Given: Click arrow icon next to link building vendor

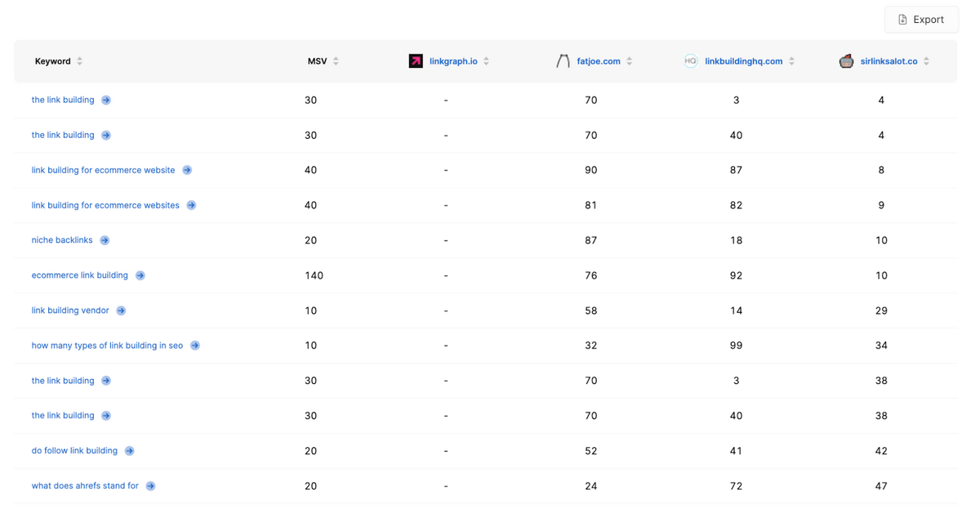Looking at the screenshot, I should (121, 311).
